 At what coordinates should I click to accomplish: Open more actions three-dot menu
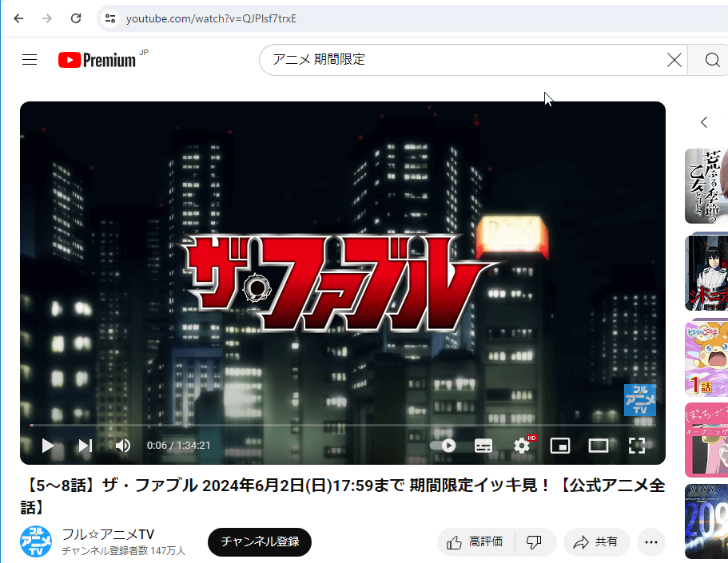[651, 542]
